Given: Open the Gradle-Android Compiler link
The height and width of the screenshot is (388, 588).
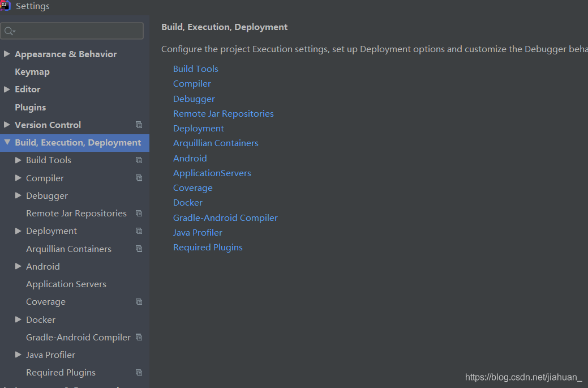Looking at the screenshot, I should tap(225, 218).
